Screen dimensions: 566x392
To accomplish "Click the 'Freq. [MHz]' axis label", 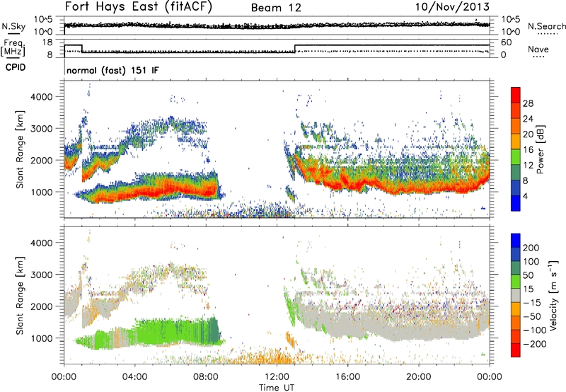I will [x=13, y=48].
